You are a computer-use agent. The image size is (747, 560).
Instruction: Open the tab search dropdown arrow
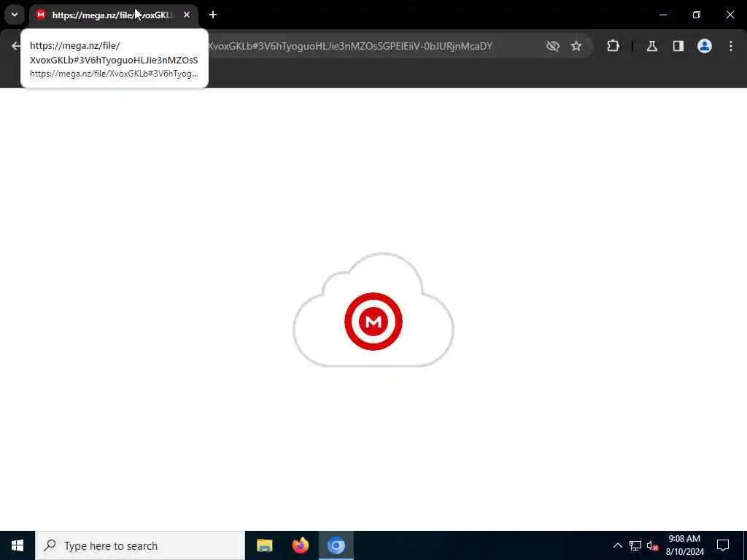coord(15,15)
